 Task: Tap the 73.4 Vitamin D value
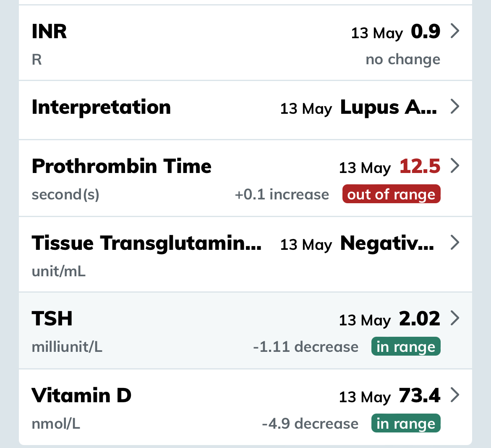[x=419, y=396]
